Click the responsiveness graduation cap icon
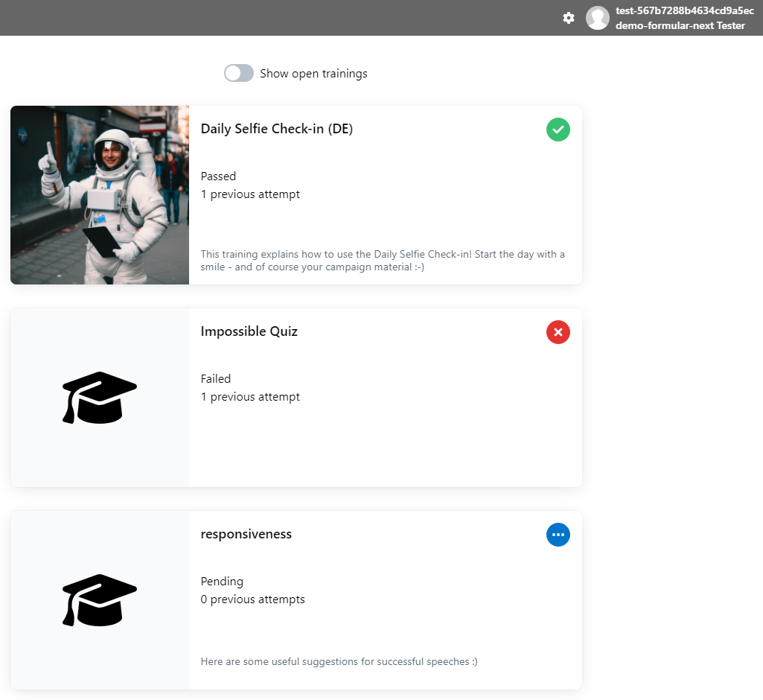Screen dimensions: 763x700 (100, 600)
